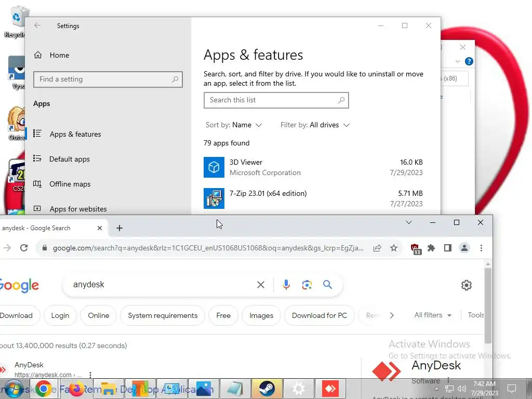This screenshot has height=399, width=532.
Task: Expand Chrome tab search chevron
Action: click(x=409, y=222)
